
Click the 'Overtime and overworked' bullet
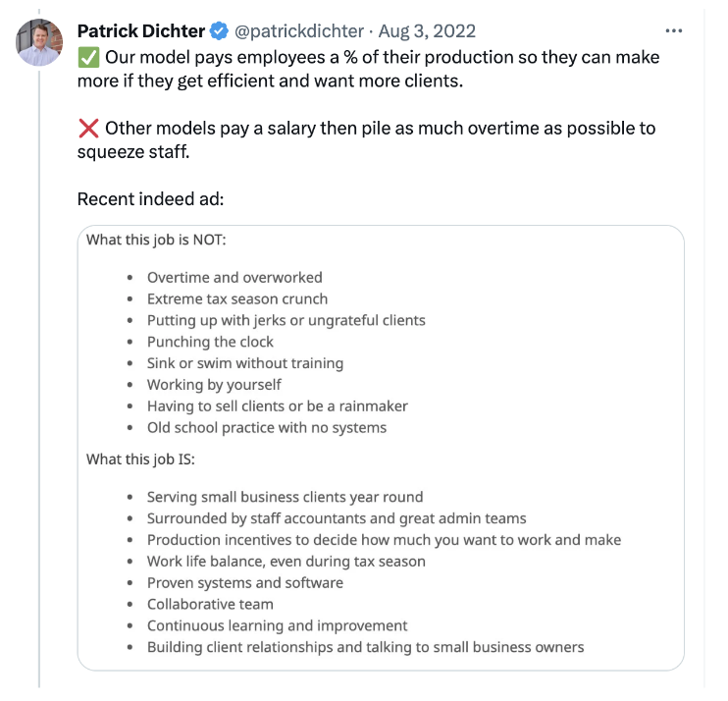[x=234, y=277]
